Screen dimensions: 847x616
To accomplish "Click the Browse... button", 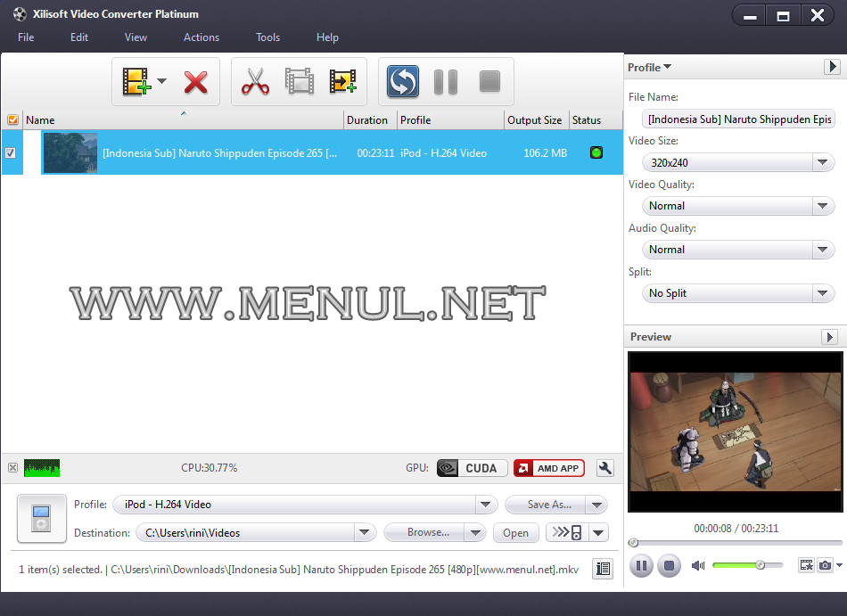I will pyautogui.click(x=424, y=532).
